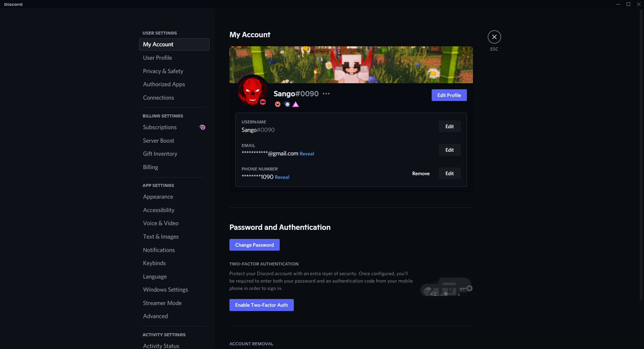Click the TWO-FACTOR AUTHENTICATION label
The height and width of the screenshot is (349, 644).
(264, 264)
